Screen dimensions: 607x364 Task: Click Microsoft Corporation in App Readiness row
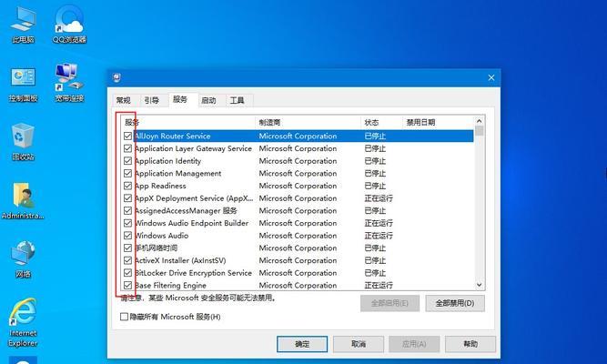coord(298,186)
